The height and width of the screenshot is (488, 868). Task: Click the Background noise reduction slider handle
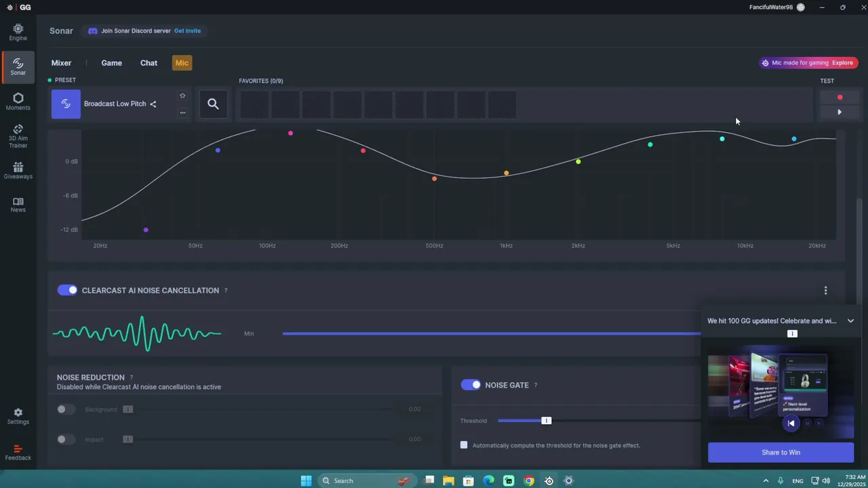coord(127,409)
